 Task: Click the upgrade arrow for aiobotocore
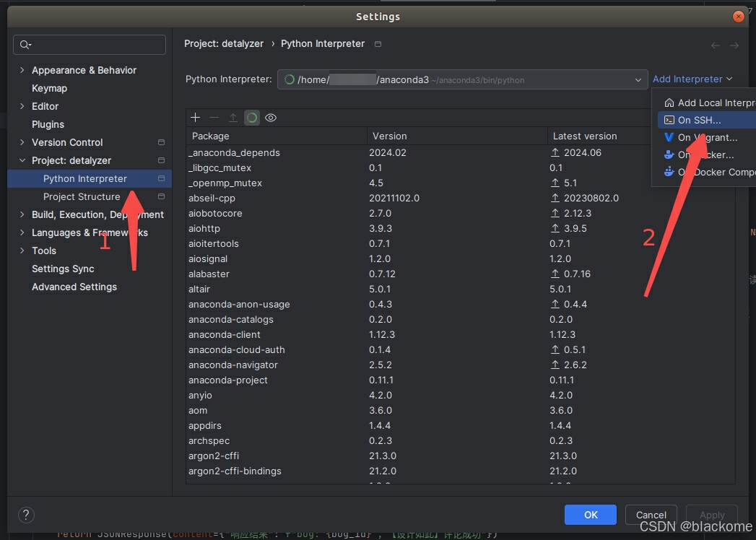555,213
